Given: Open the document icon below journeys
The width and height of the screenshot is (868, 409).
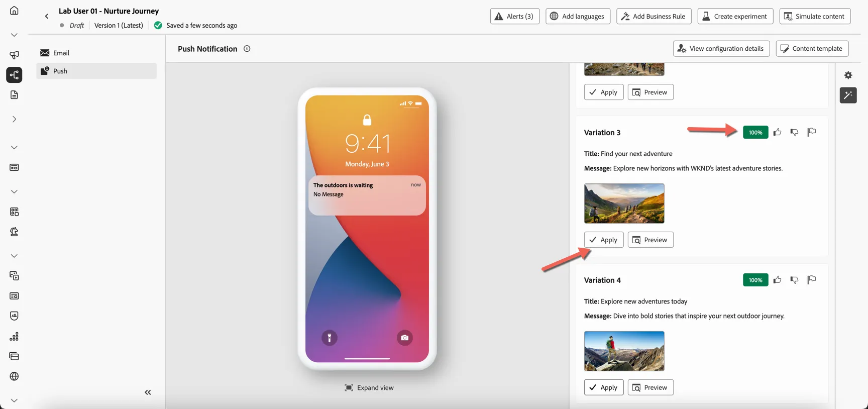Looking at the screenshot, I should (x=14, y=95).
